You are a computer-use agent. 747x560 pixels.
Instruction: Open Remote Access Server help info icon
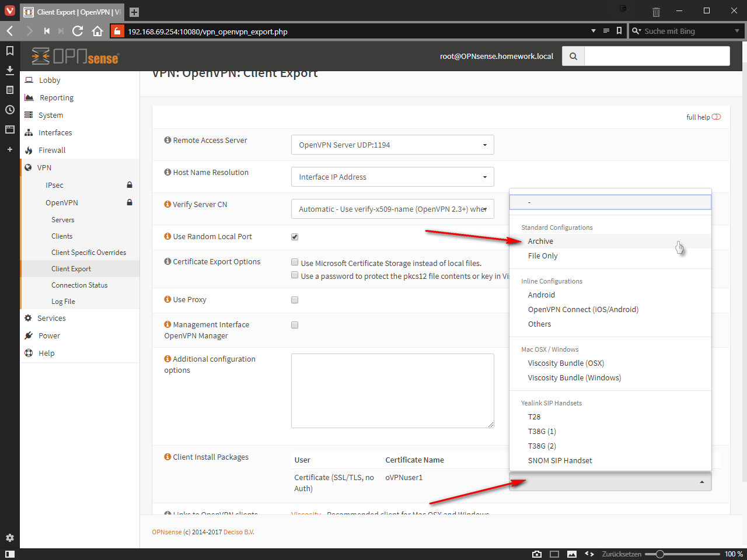click(x=167, y=140)
